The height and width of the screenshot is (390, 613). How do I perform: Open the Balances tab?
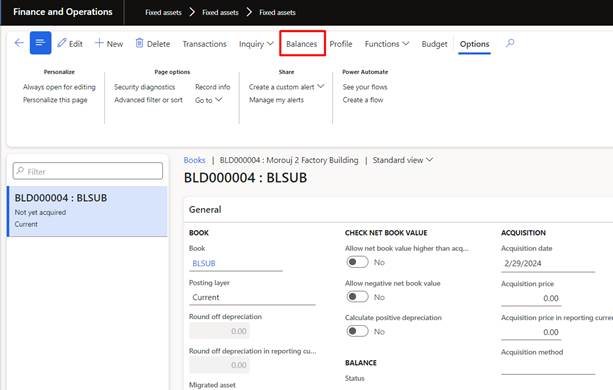point(302,44)
